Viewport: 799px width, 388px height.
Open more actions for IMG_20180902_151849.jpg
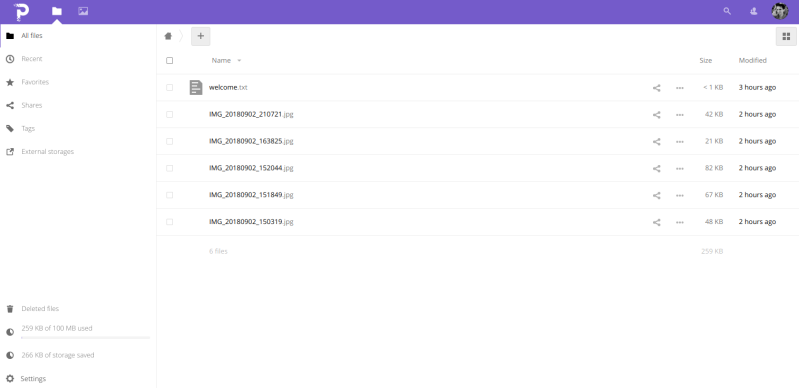680,195
